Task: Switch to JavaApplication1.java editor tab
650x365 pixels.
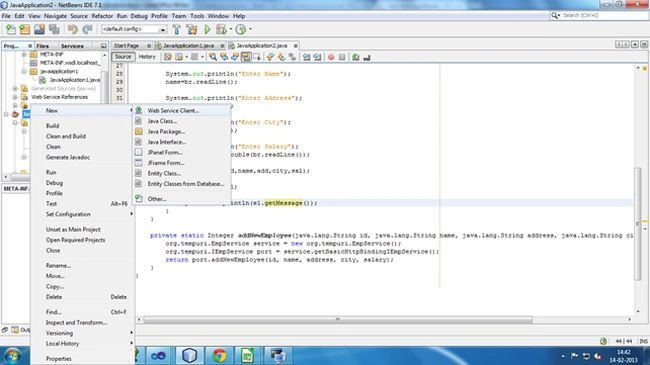Action: pyautogui.click(x=189, y=46)
